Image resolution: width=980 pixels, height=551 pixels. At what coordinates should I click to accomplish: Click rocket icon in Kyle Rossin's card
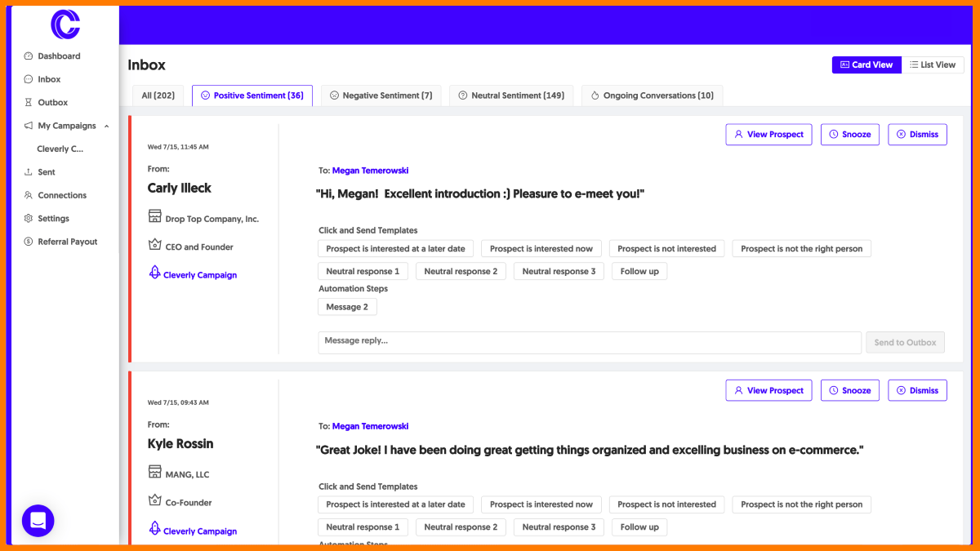click(154, 528)
